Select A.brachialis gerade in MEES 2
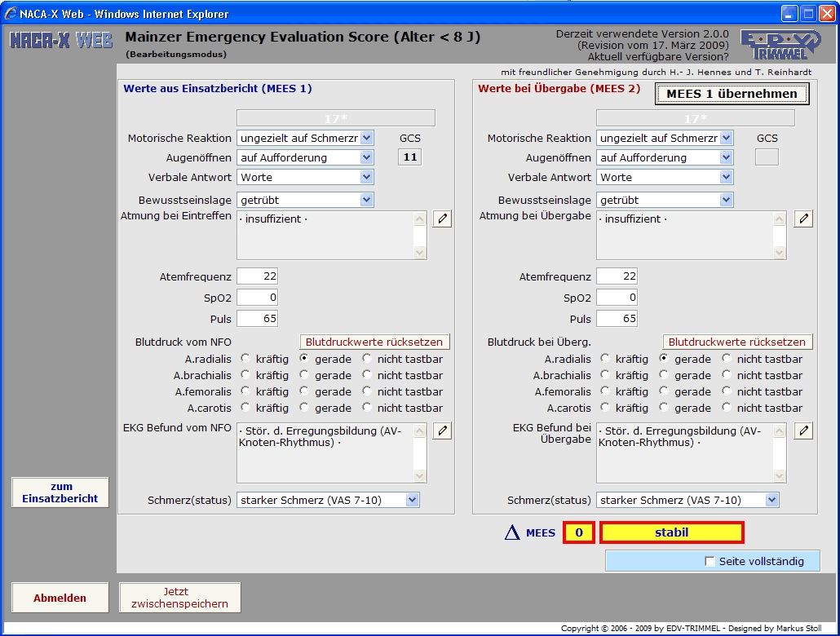This screenshot has height=636, width=840. click(x=664, y=374)
